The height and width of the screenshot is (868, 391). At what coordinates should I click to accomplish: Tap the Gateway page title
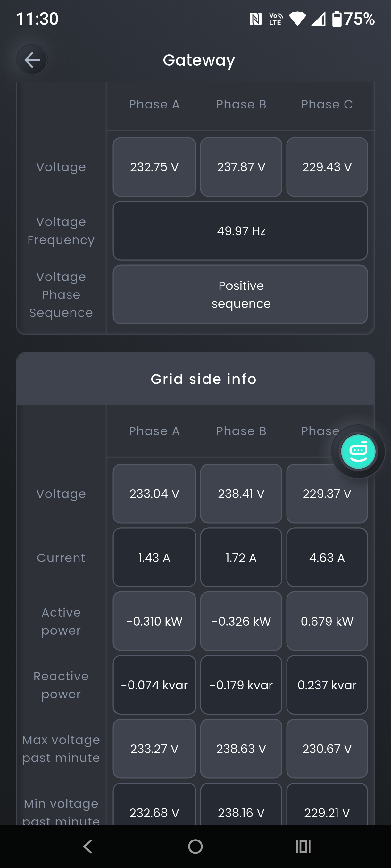199,60
